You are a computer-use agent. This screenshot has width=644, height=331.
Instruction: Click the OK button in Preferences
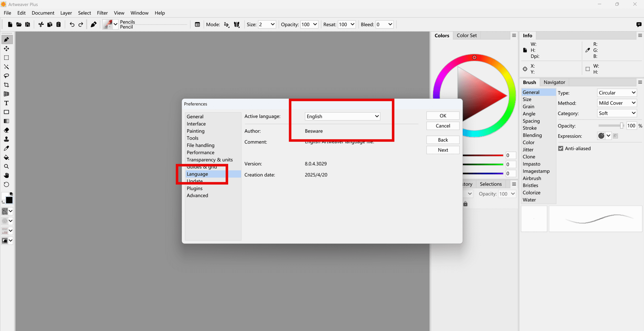442,116
